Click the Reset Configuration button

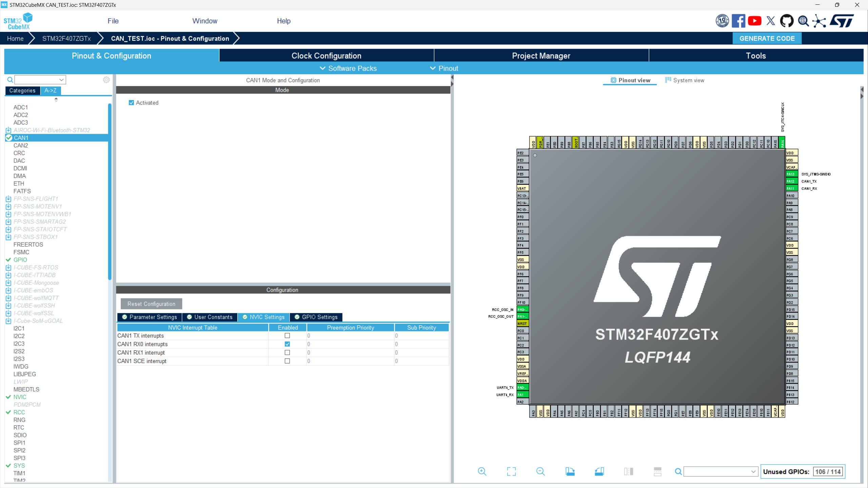[x=151, y=304]
